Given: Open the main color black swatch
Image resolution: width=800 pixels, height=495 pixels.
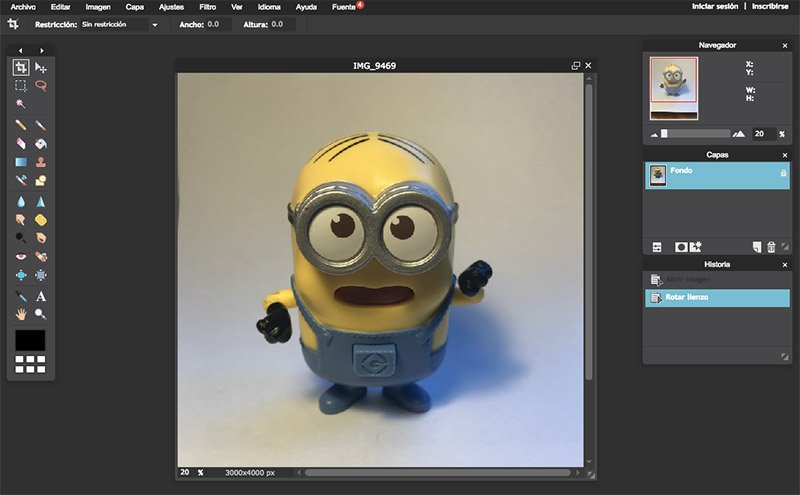Looking at the screenshot, I should 30,340.
